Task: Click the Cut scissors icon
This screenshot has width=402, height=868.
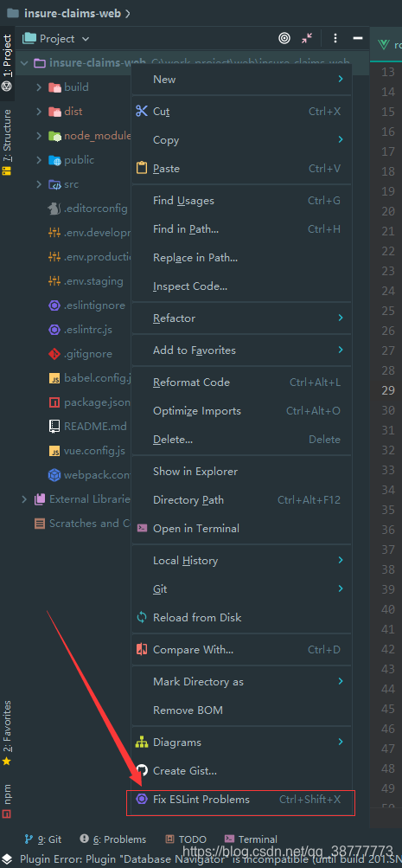Action: tap(142, 112)
